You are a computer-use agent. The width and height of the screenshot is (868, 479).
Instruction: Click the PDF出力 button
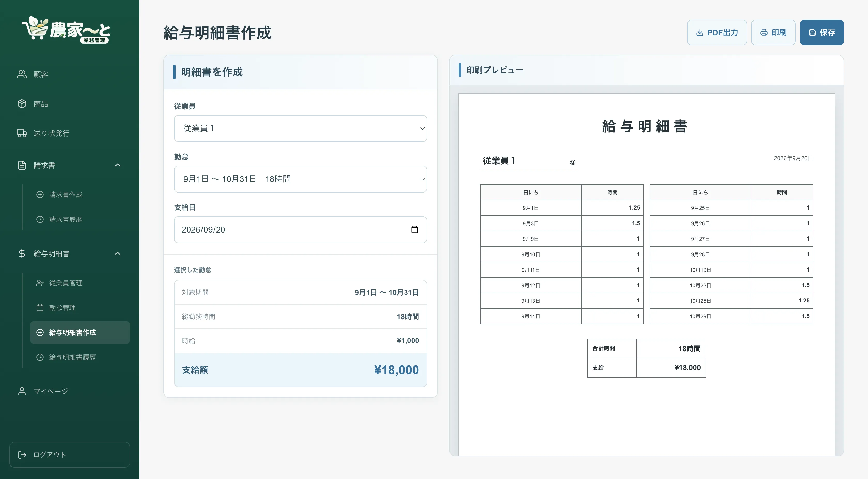pos(717,33)
